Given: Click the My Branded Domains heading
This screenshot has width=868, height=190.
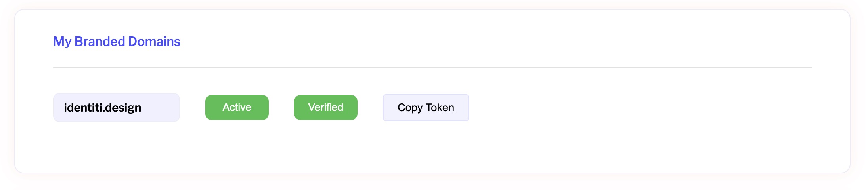Looking at the screenshot, I should (117, 42).
